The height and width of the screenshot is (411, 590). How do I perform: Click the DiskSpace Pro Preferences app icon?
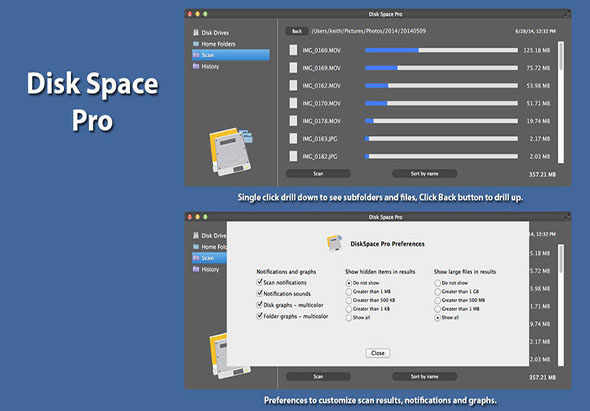click(335, 243)
